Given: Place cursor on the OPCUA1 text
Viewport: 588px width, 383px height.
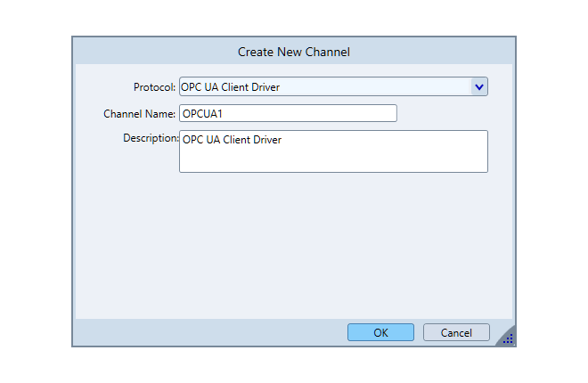Looking at the screenshot, I should click(x=200, y=113).
